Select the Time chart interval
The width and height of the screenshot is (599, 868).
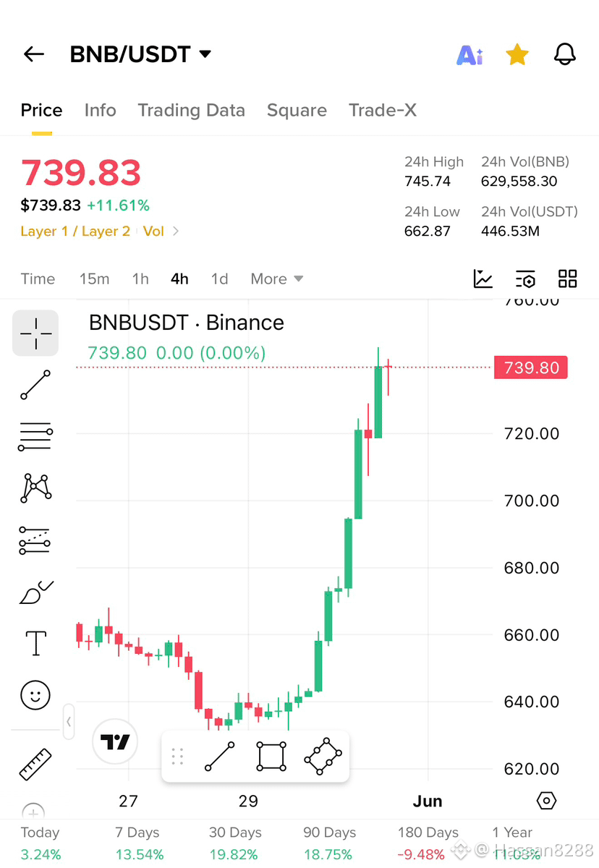38,279
